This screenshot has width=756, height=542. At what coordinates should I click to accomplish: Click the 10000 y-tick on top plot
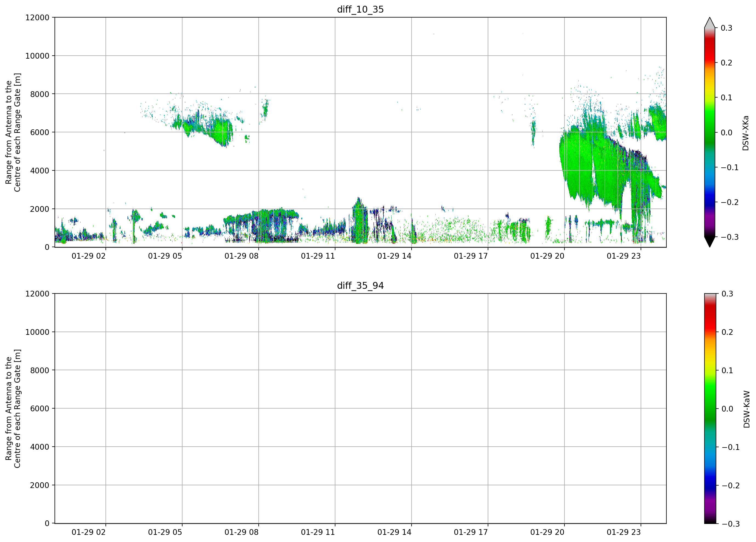point(37,56)
